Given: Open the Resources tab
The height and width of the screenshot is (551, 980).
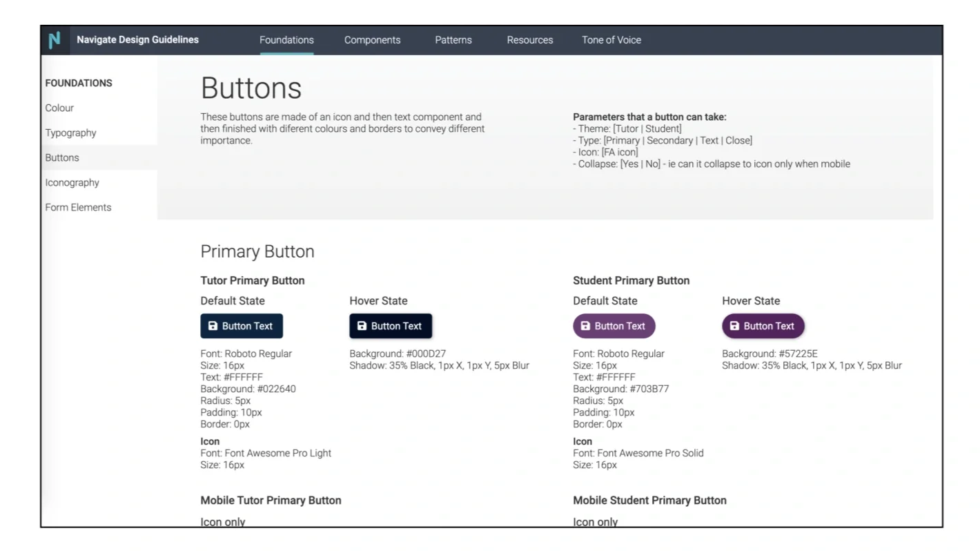Looking at the screenshot, I should tap(530, 40).
